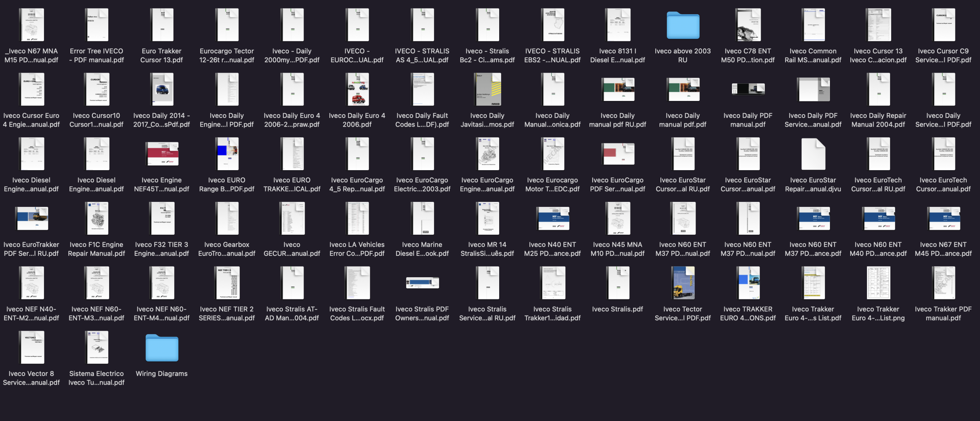Click Iveco Daily Repair Manual 2004.pdf
The height and width of the screenshot is (421, 980).
(878, 89)
